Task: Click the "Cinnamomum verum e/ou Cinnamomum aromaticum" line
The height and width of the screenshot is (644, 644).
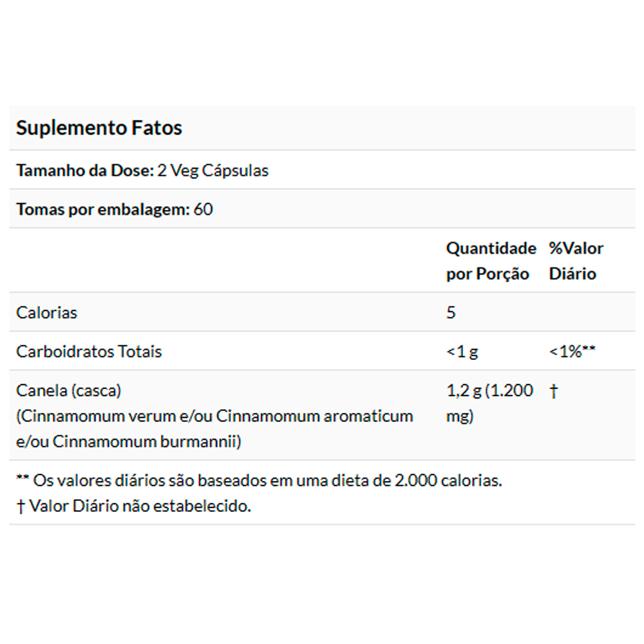Action: click(214, 416)
